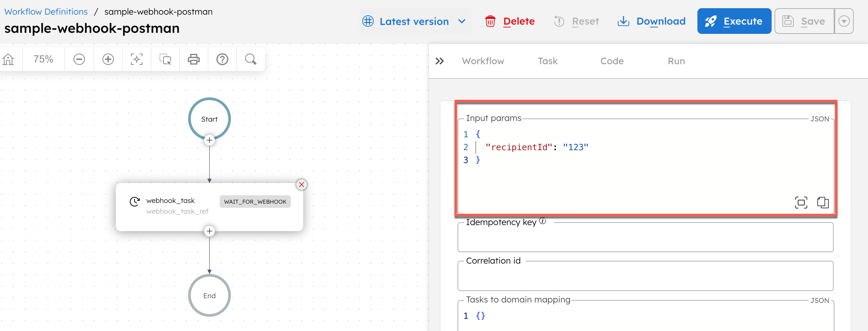Add task below webhook_task plus
Screen dimensions: 868x331
[210, 231]
